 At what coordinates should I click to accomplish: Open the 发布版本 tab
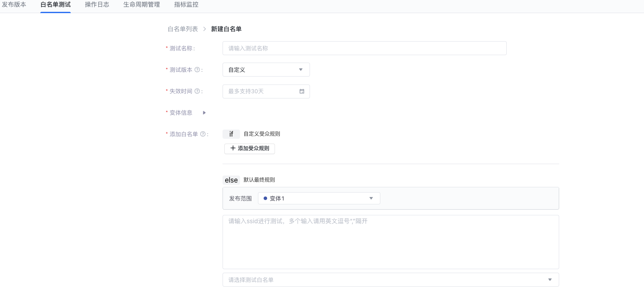14,5
